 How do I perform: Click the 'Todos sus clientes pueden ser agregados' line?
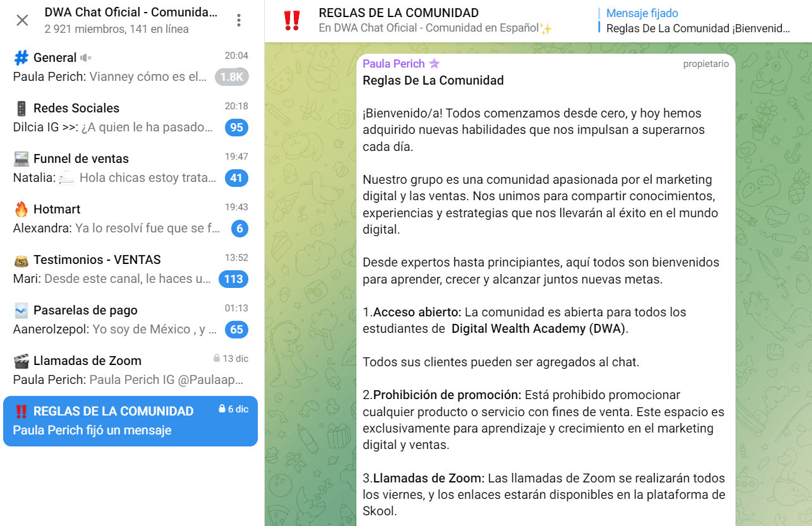point(501,362)
